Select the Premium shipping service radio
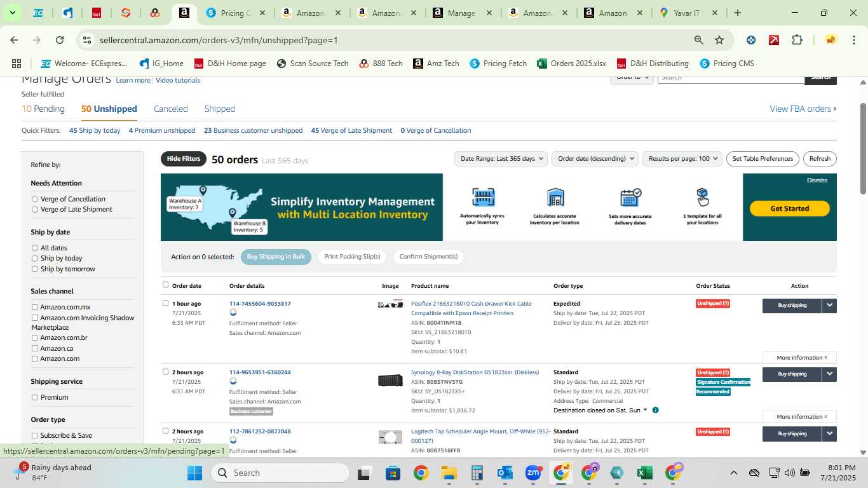The height and width of the screenshot is (488, 868). tap(35, 397)
